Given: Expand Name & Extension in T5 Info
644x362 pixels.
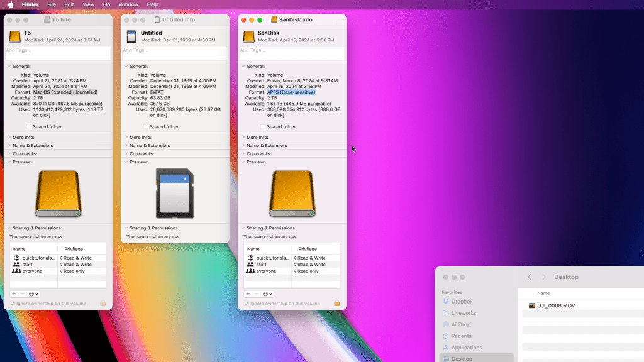Looking at the screenshot, I should (x=9, y=145).
